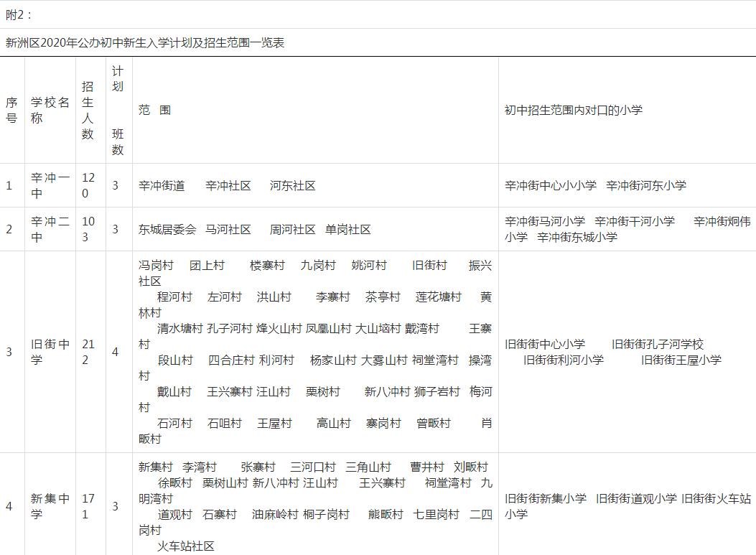Click the 招生人数 column header
756x555 pixels.
coord(88,110)
